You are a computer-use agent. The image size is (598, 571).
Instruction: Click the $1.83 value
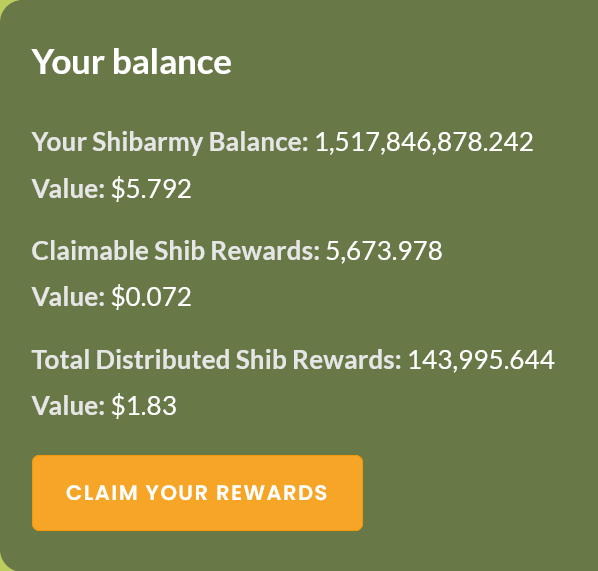pyautogui.click(x=144, y=405)
